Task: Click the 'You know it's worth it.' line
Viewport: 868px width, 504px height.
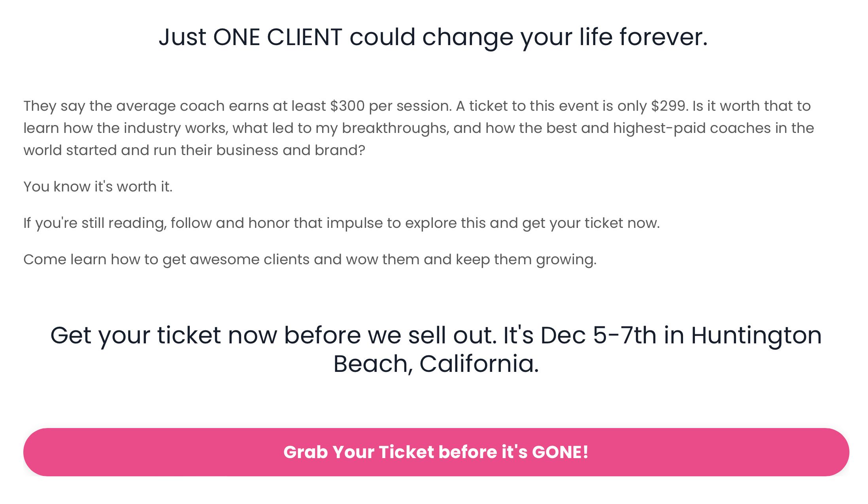Action: click(98, 187)
